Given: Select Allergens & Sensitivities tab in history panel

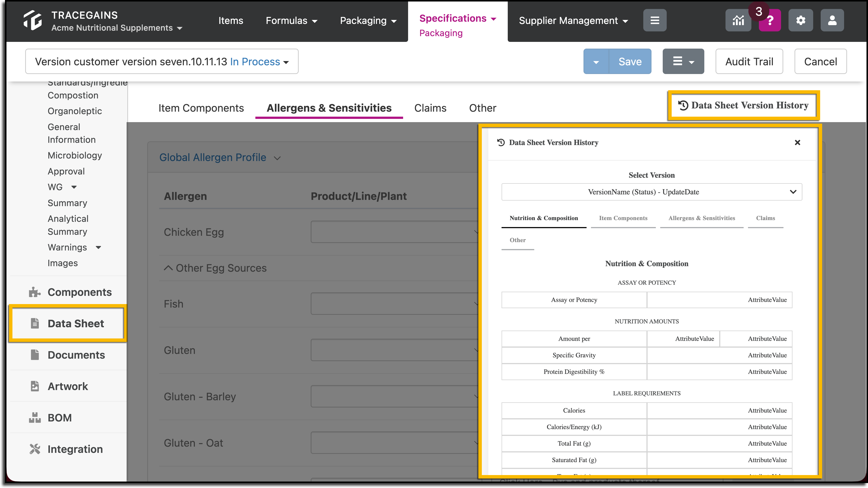Looking at the screenshot, I should (x=702, y=218).
